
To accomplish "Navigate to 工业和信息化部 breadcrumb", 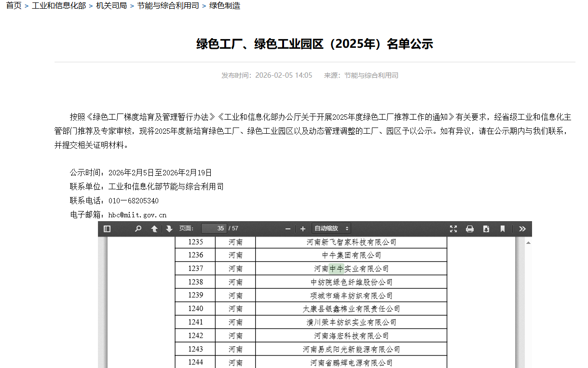I will click(x=59, y=6).
